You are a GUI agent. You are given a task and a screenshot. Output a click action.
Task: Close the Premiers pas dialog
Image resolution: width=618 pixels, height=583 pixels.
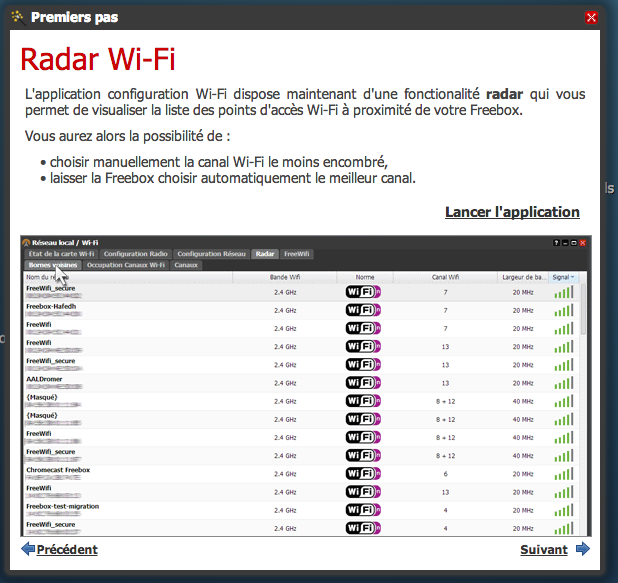(x=591, y=17)
